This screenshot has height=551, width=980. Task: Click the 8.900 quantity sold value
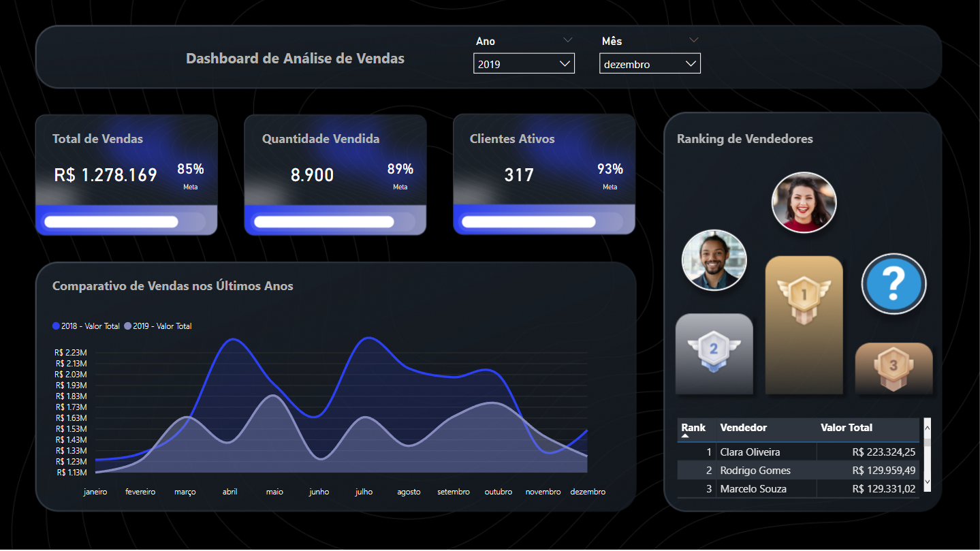tap(312, 175)
